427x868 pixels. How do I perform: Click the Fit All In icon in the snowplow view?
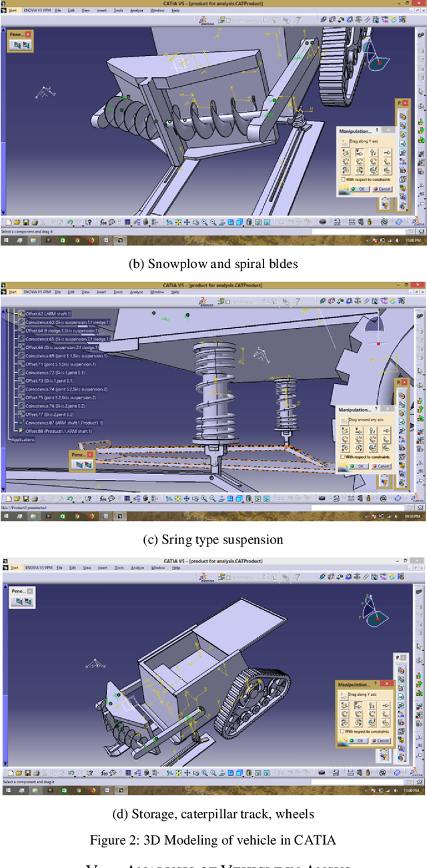click(178, 222)
